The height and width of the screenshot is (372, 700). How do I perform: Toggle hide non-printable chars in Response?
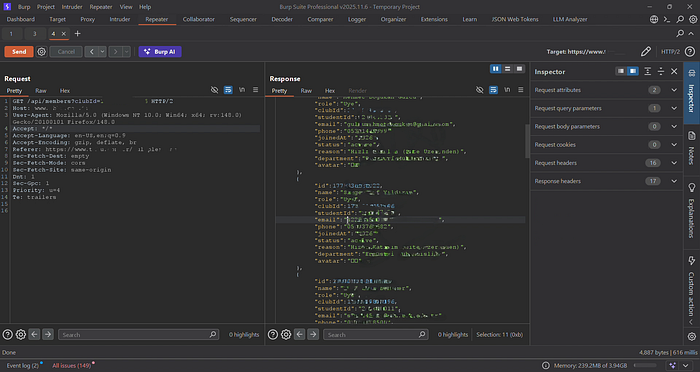tap(479, 90)
